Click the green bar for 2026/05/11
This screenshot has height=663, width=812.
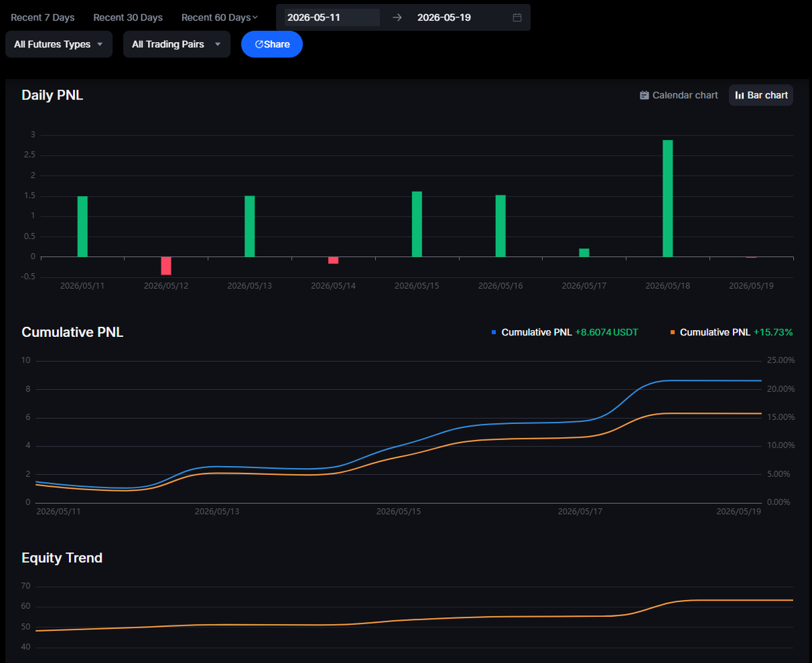tap(83, 227)
